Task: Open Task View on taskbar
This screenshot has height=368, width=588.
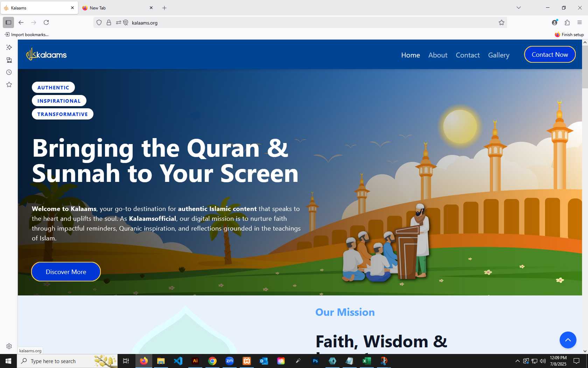Action: tap(126, 361)
